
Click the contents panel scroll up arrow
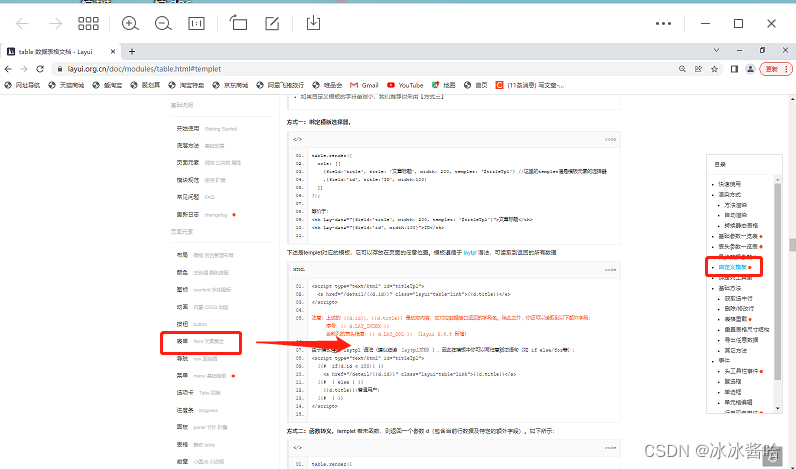778,179
